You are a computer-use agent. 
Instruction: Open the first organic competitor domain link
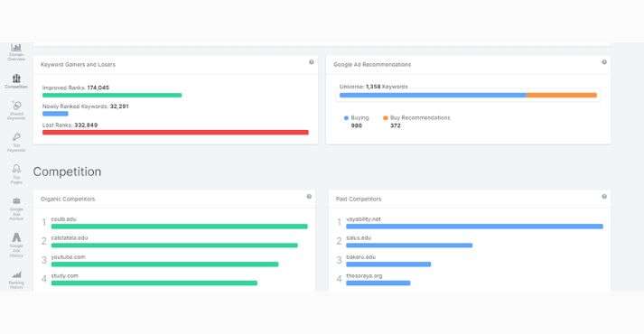point(63,219)
